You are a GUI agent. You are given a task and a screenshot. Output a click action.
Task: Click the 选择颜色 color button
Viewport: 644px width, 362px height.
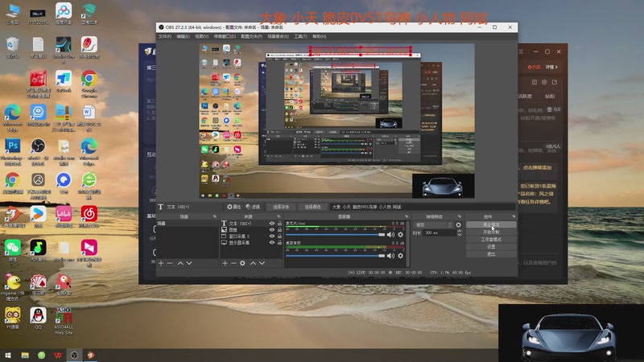[312, 207]
